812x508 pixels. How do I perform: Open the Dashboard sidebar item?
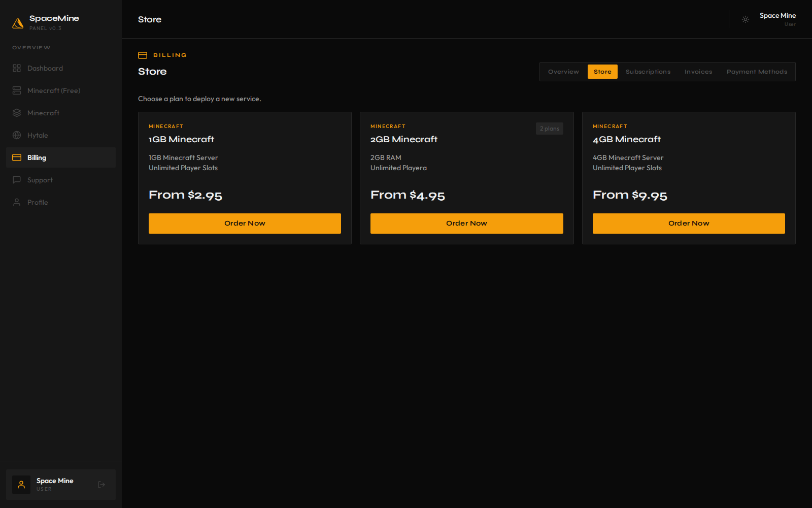click(x=61, y=68)
